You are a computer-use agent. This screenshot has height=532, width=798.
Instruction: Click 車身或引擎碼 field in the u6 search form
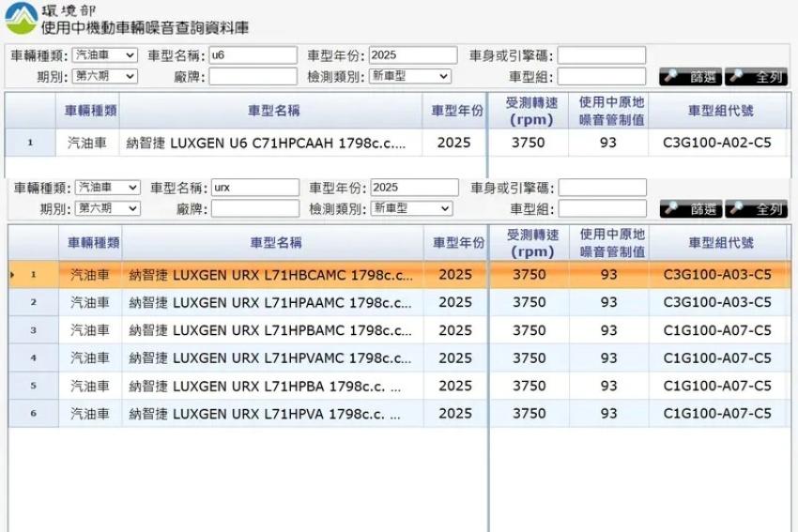[x=602, y=55]
